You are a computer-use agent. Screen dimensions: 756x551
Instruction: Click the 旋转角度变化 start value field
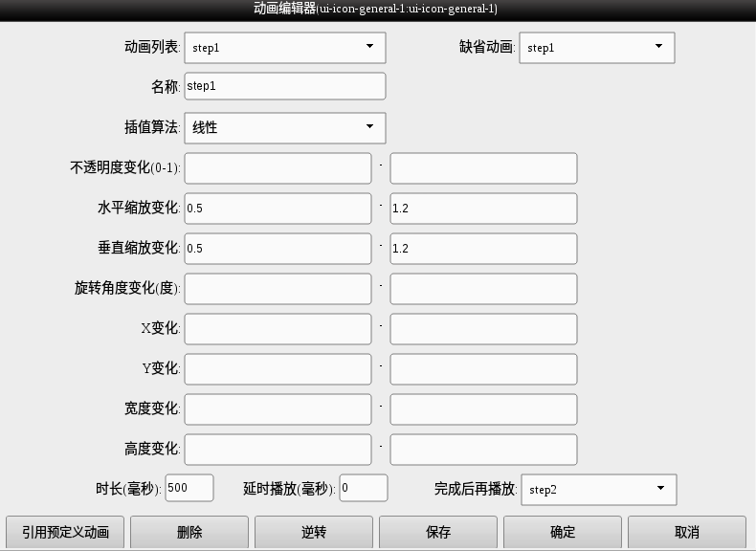278,289
